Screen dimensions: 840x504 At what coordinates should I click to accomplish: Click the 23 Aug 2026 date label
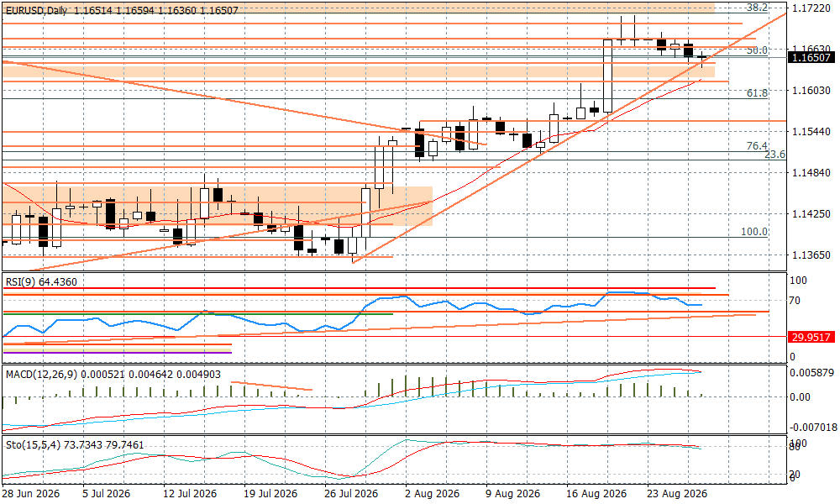pos(675,493)
